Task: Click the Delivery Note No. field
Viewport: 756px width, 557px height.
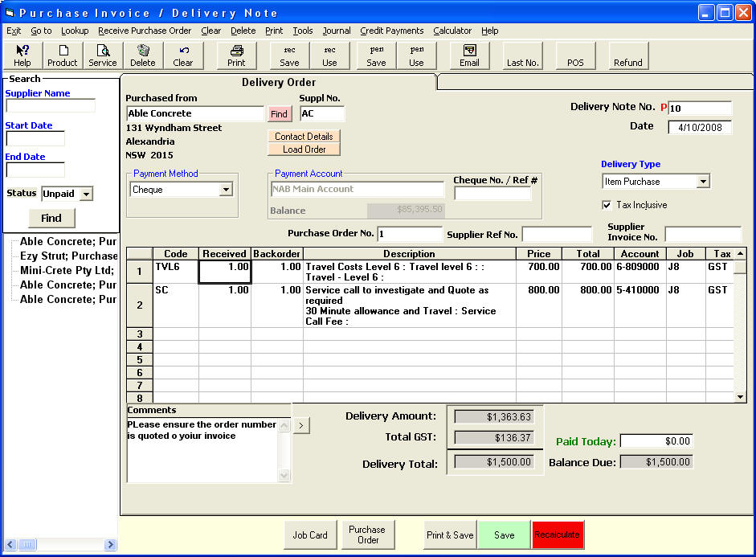Action: coord(700,108)
